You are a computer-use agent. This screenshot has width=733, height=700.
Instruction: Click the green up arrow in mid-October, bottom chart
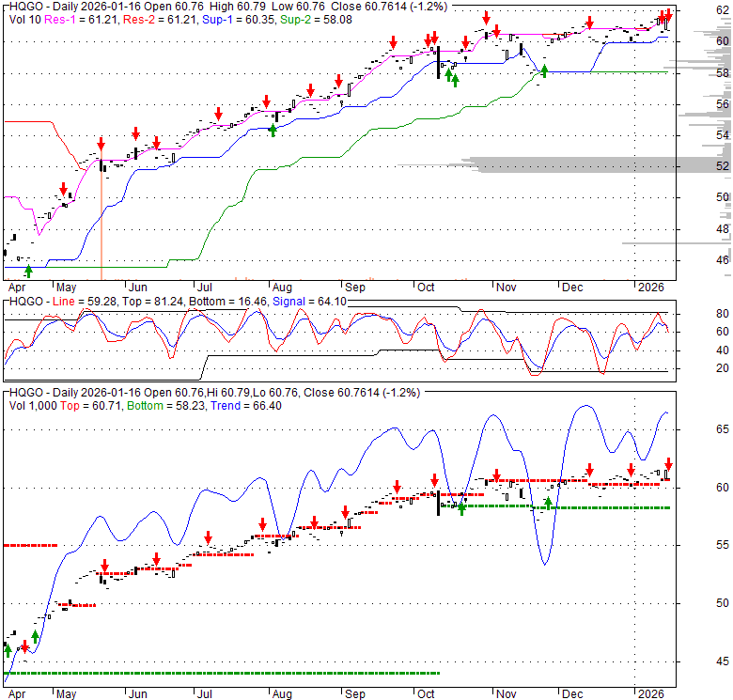pyautogui.click(x=461, y=508)
